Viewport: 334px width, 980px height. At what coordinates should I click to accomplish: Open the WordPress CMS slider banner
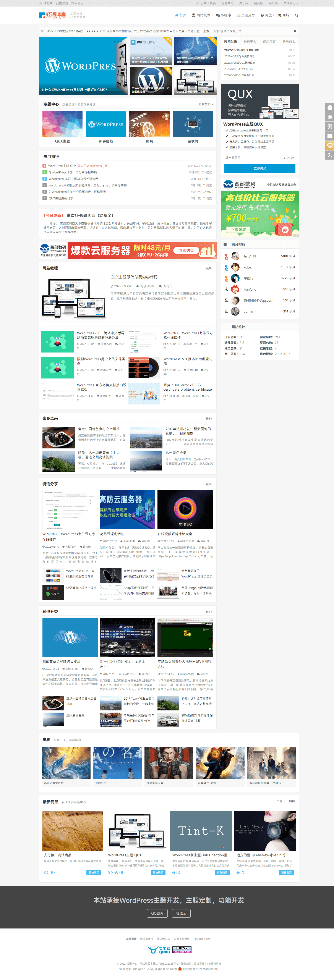click(x=83, y=65)
